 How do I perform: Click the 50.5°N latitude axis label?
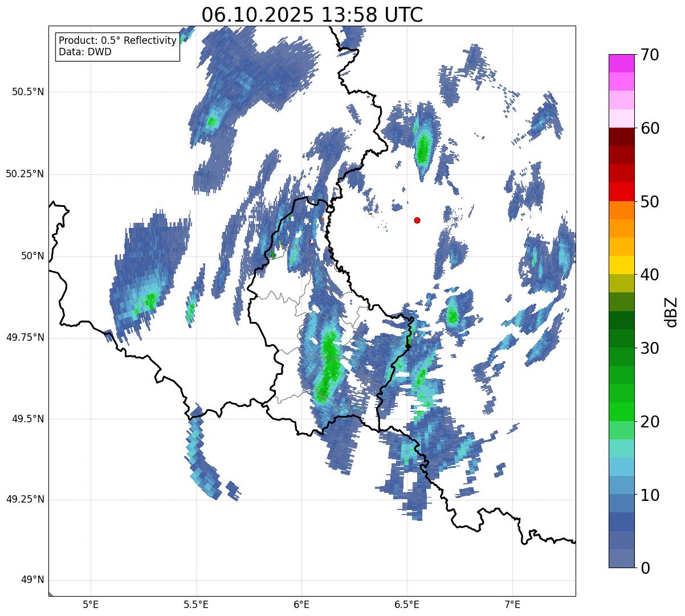tap(27, 92)
